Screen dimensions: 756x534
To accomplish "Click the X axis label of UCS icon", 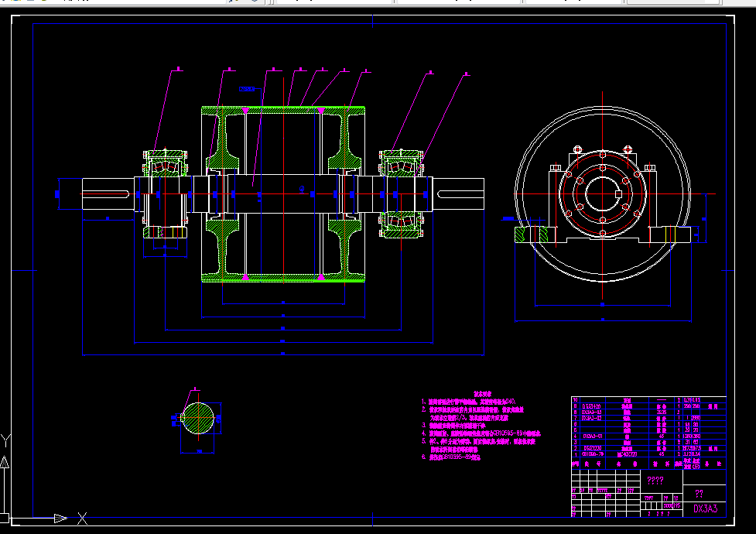I will pos(83,519).
